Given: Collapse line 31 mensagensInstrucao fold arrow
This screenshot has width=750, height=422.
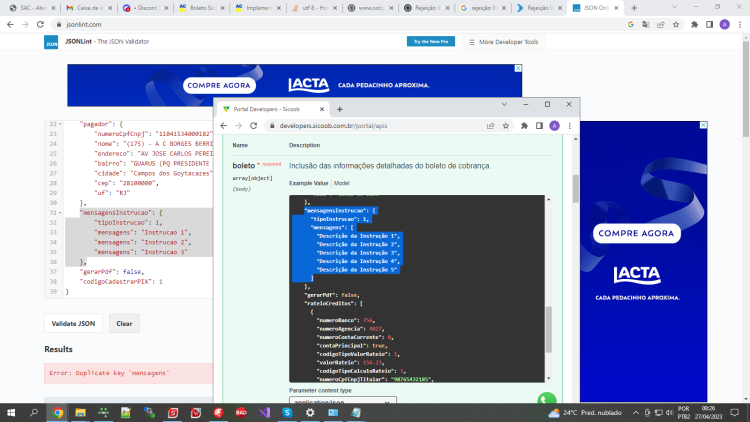Looking at the screenshot, I should (x=60, y=212).
